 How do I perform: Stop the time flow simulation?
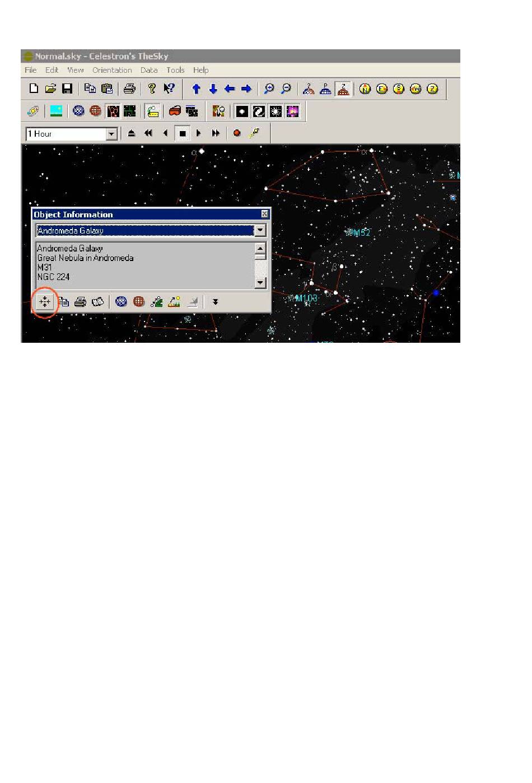[x=183, y=133]
